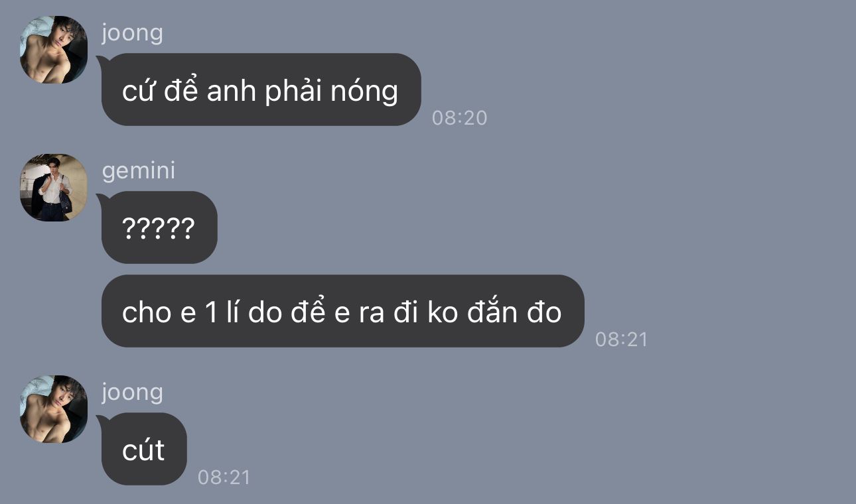Image resolution: width=856 pixels, height=504 pixels.
Task: Select the "cứ để anh phải nóng" message bubble
Action: tap(261, 90)
